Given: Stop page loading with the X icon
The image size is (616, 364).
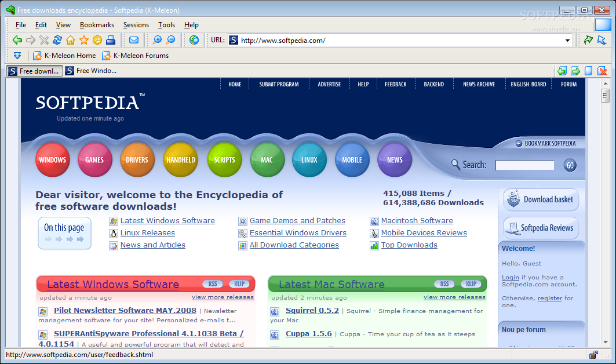Looking at the screenshot, I should point(44,39).
